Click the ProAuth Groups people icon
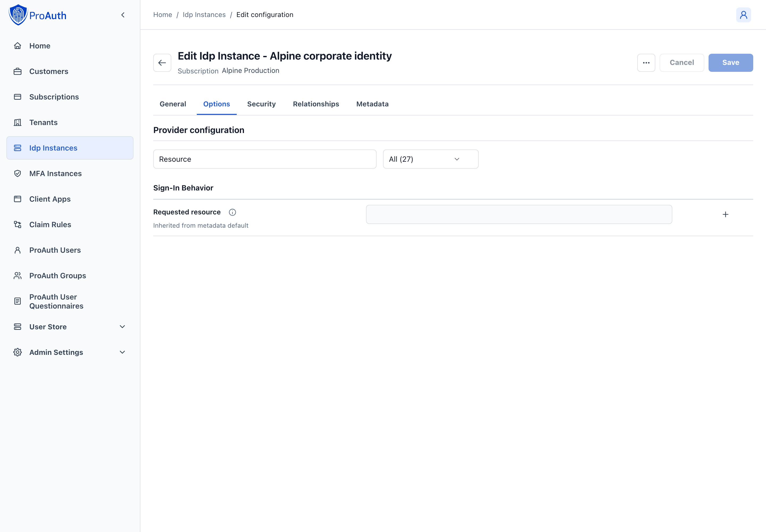Screen dimensions: 766x532 click(18, 276)
